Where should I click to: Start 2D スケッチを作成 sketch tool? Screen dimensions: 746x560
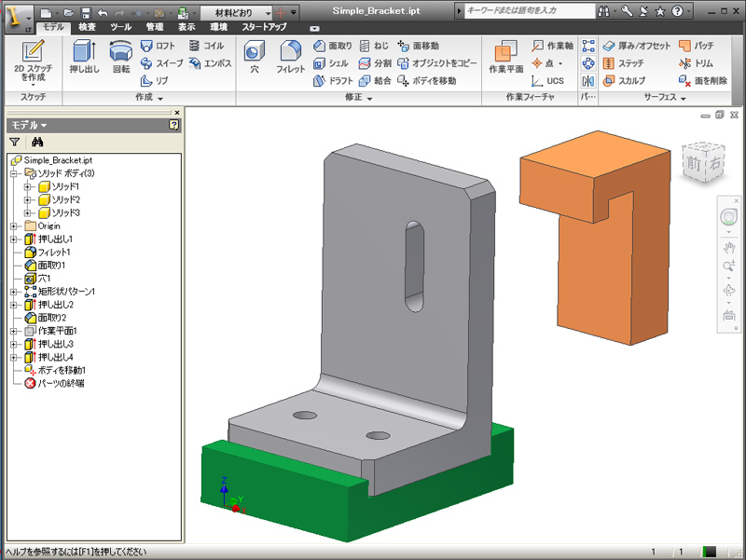click(x=32, y=57)
